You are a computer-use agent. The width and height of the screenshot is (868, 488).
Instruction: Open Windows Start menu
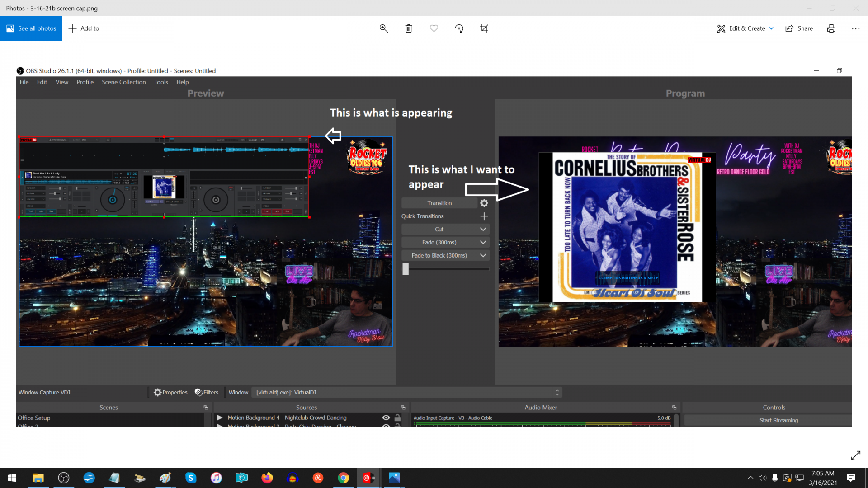(x=12, y=478)
